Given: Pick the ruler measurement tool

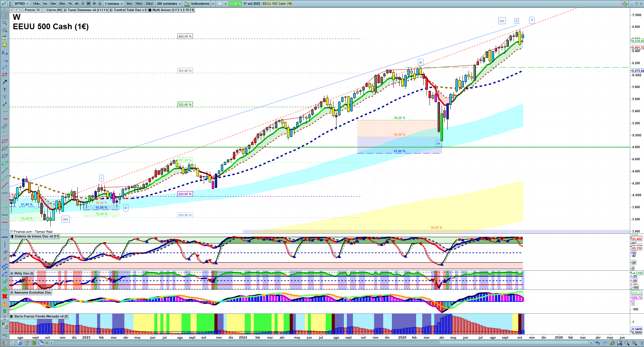Looking at the screenshot, I should tap(5, 126).
